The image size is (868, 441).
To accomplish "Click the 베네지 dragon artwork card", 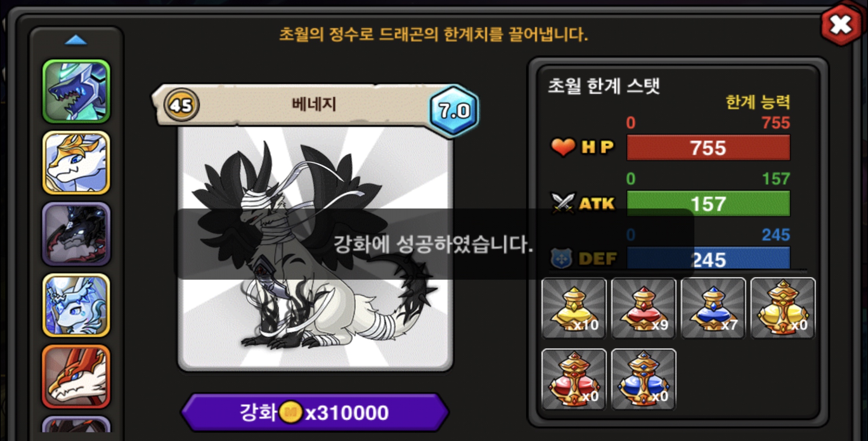I will 315,248.
